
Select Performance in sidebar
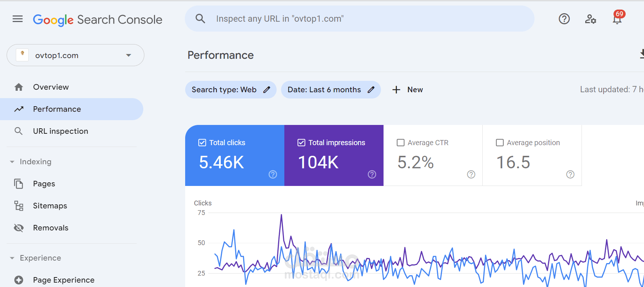click(x=72, y=109)
